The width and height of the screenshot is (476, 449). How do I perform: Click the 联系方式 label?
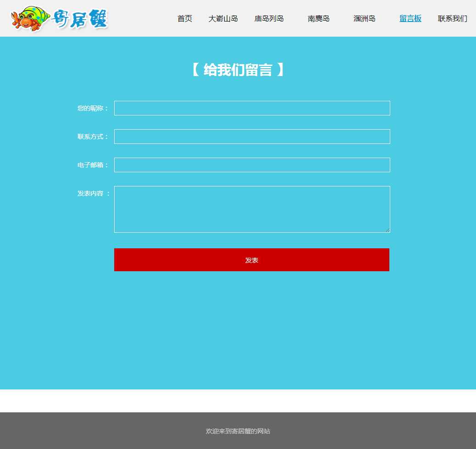pos(93,137)
